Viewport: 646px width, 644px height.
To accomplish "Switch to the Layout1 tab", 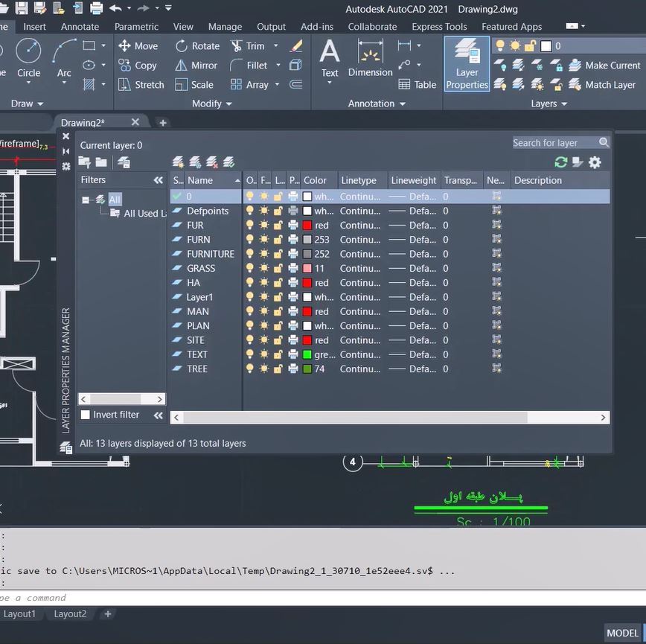I will pos(19,614).
